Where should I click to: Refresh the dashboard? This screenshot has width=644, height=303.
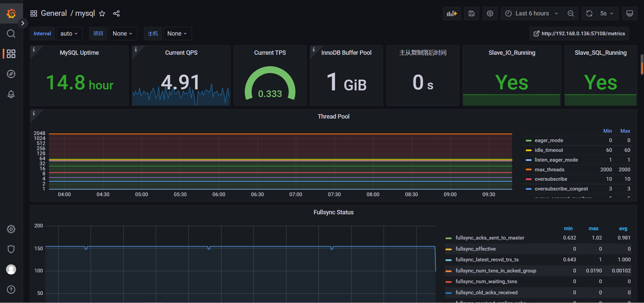pos(589,13)
